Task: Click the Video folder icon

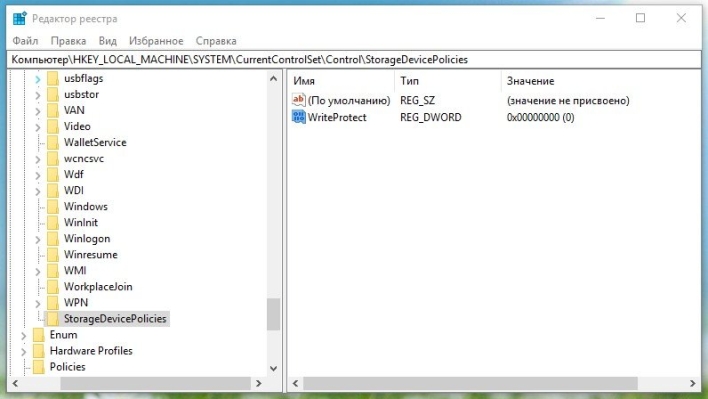Action: point(53,126)
